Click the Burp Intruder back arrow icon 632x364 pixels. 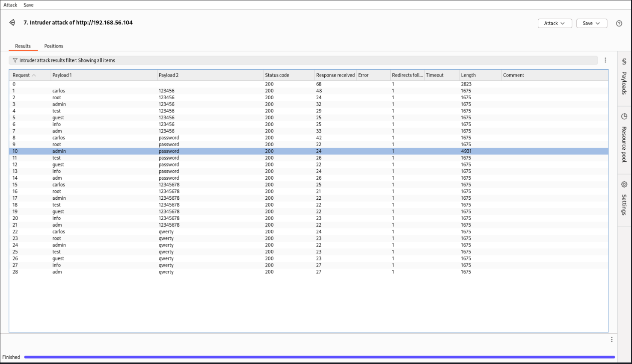click(x=12, y=23)
